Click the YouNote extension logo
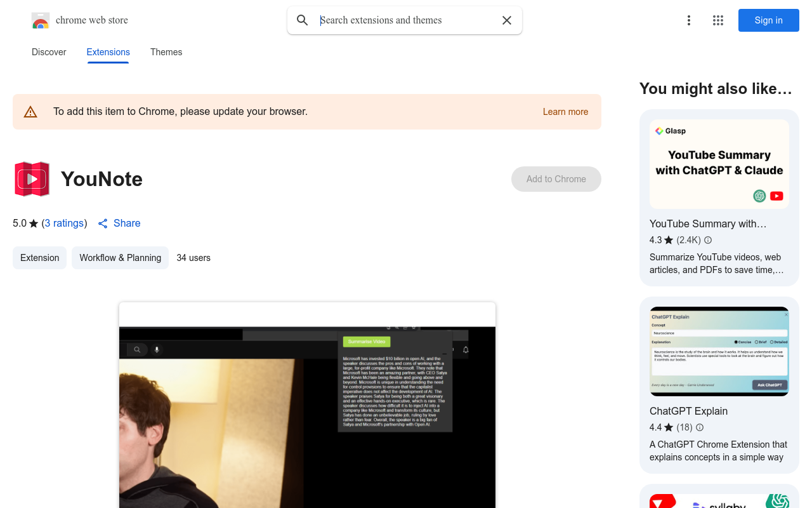This screenshot has width=812, height=508. pyautogui.click(x=32, y=179)
